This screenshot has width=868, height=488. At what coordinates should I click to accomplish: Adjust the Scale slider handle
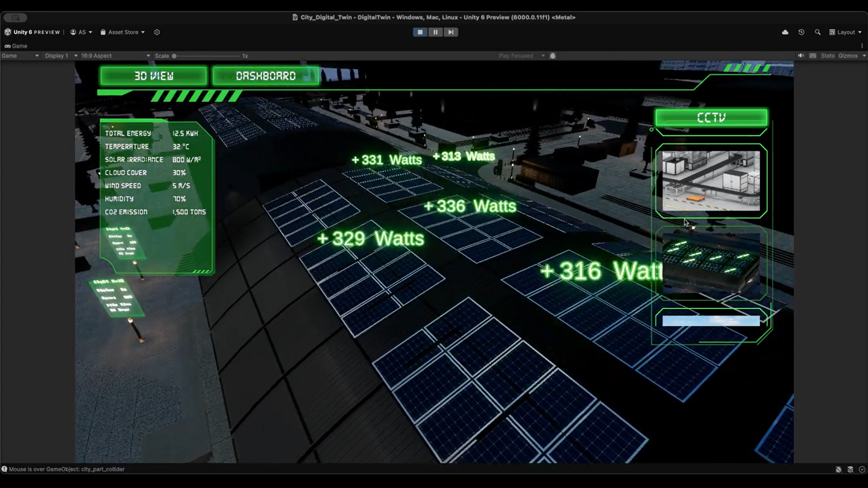[174, 56]
